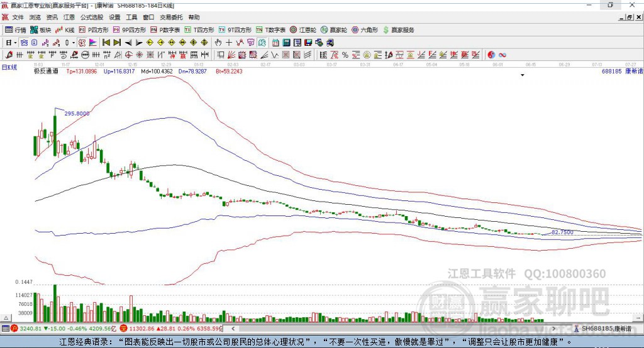Screen dimensions: 644x348
Task: Open the P四方形 tool
Action: tap(93, 30)
